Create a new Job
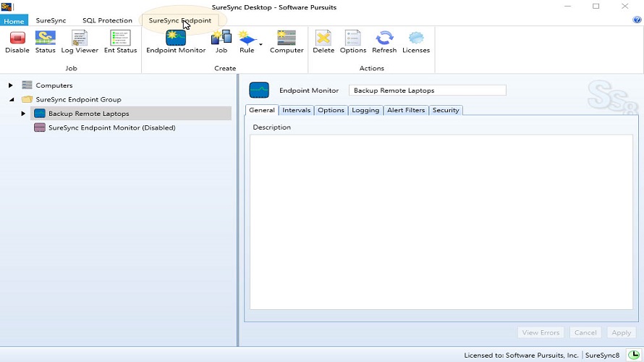 [221, 42]
